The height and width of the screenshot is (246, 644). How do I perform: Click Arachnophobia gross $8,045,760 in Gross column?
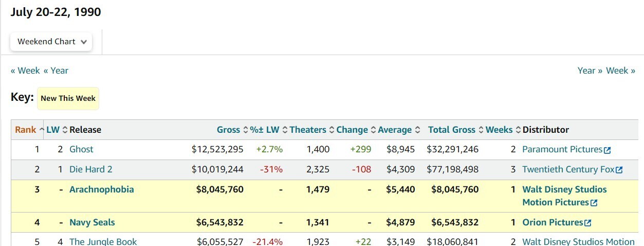click(x=220, y=189)
